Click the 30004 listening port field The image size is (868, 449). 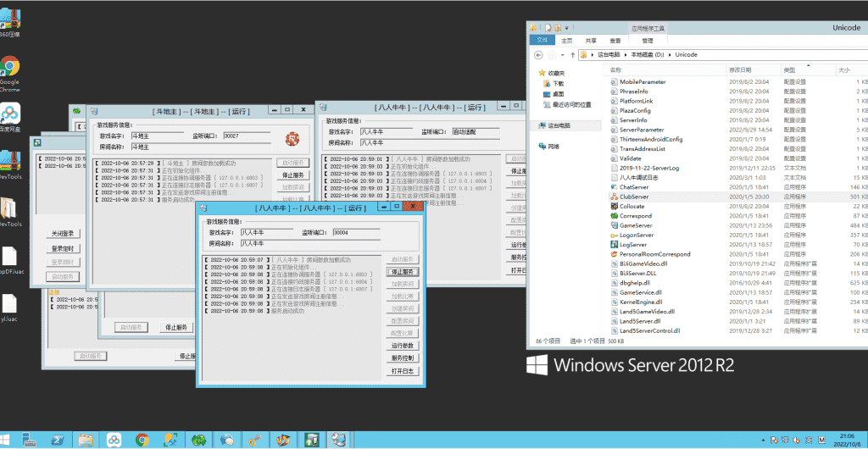coord(356,233)
